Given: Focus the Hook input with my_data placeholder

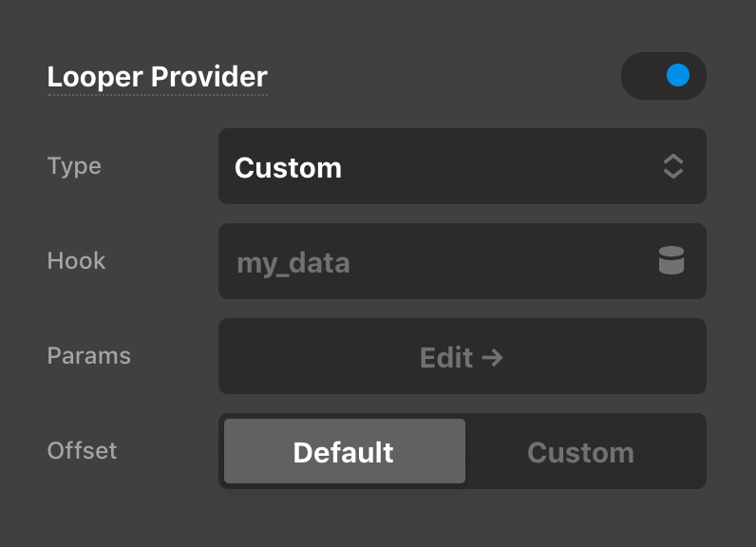Looking at the screenshot, I should point(437,261).
